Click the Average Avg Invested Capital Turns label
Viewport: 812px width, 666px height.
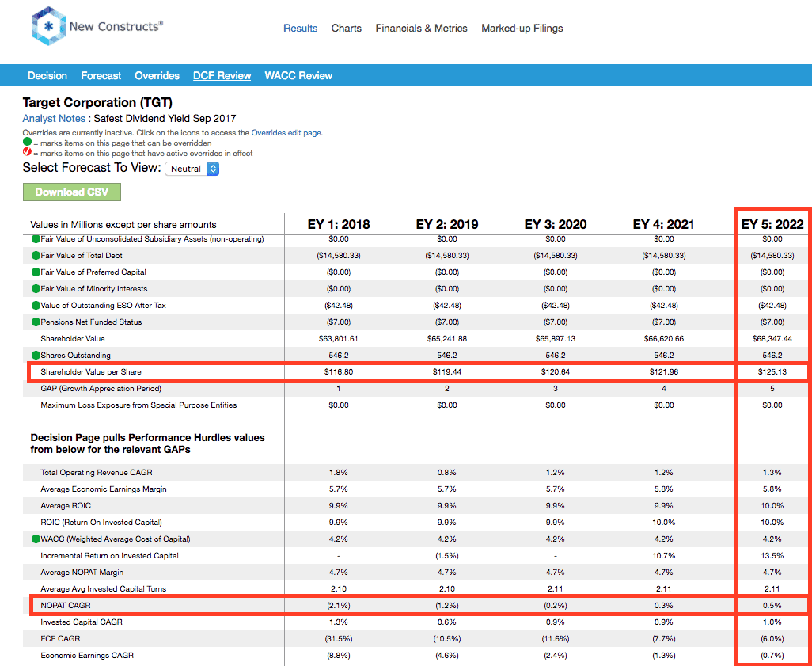[103, 588]
